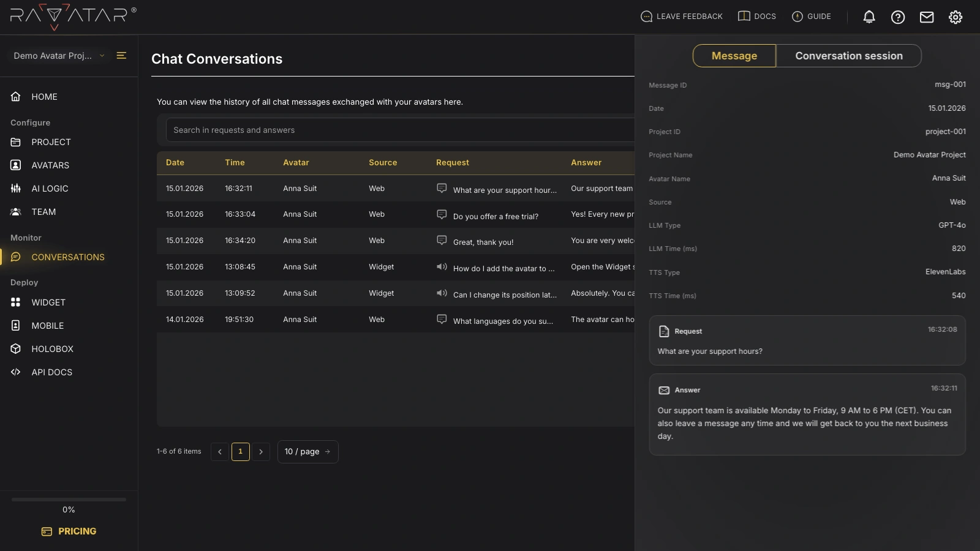Click speaker icon for add avatar request
Image resolution: width=980 pixels, height=551 pixels.
pyautogui.click(x=442, y=266)
